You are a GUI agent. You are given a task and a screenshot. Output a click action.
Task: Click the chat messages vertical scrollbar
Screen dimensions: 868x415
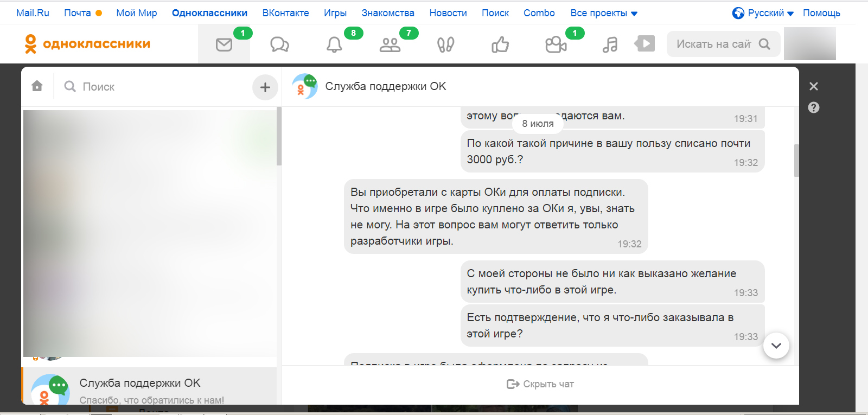pos(796,161)
